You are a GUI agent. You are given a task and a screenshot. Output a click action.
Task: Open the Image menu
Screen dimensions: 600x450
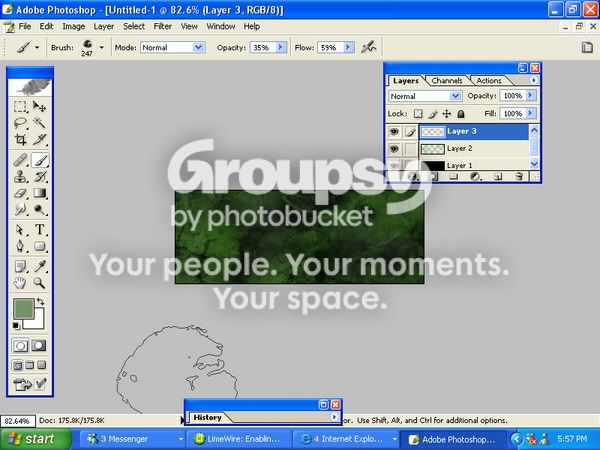(x=73, y=26)
